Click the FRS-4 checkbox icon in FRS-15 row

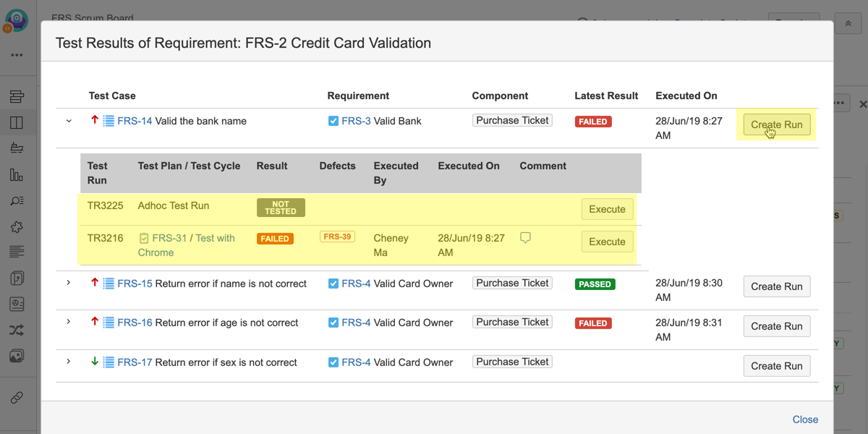pos(333,284)
